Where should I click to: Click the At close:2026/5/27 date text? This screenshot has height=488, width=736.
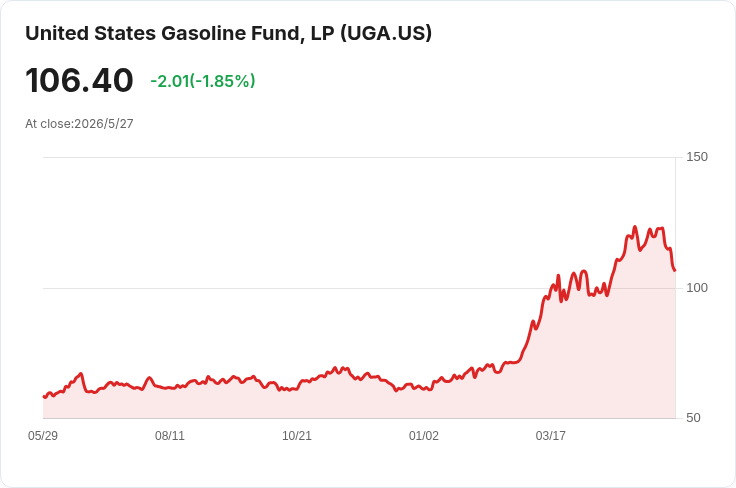click(79, 124)
